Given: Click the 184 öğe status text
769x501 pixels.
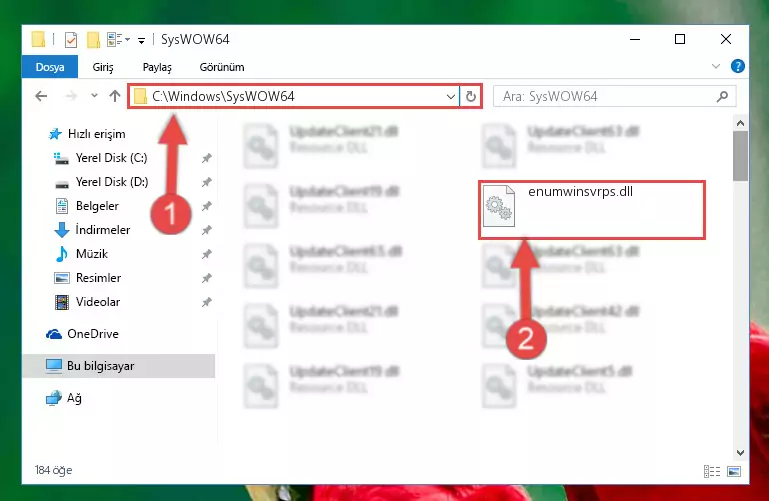Looking at the screenshot, I should [x=53, y=470].
